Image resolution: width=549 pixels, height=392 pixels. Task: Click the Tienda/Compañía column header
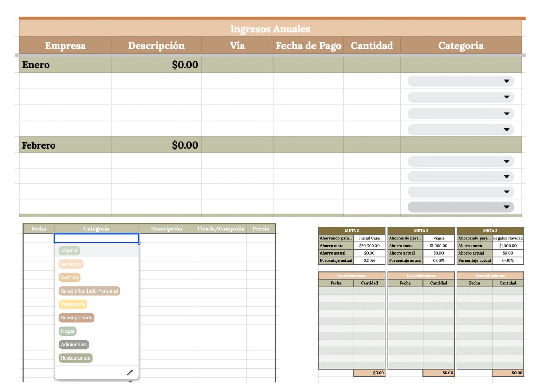(x=221, y=229)
